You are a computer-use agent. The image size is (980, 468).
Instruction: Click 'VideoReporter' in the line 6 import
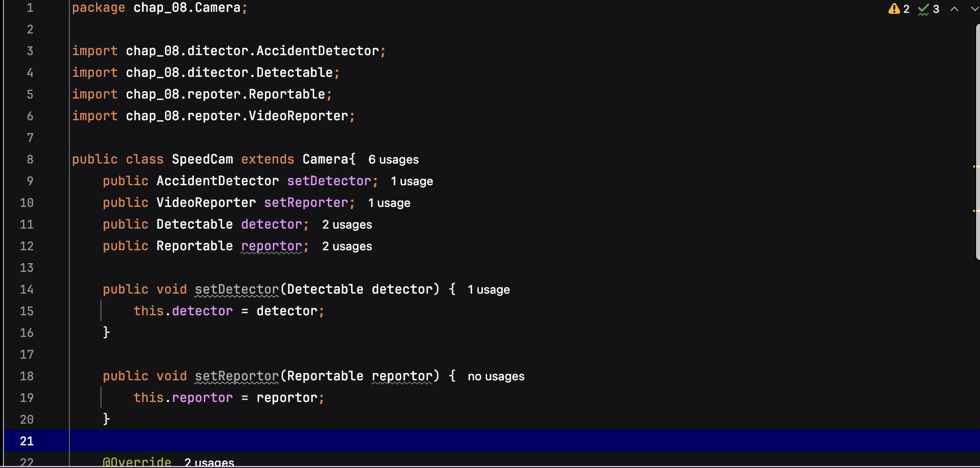298,116
